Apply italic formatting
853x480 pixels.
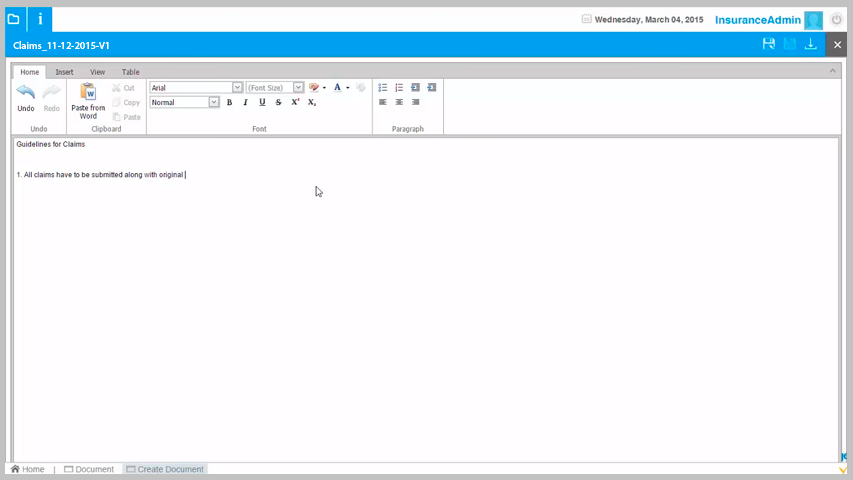coord(245,102)
